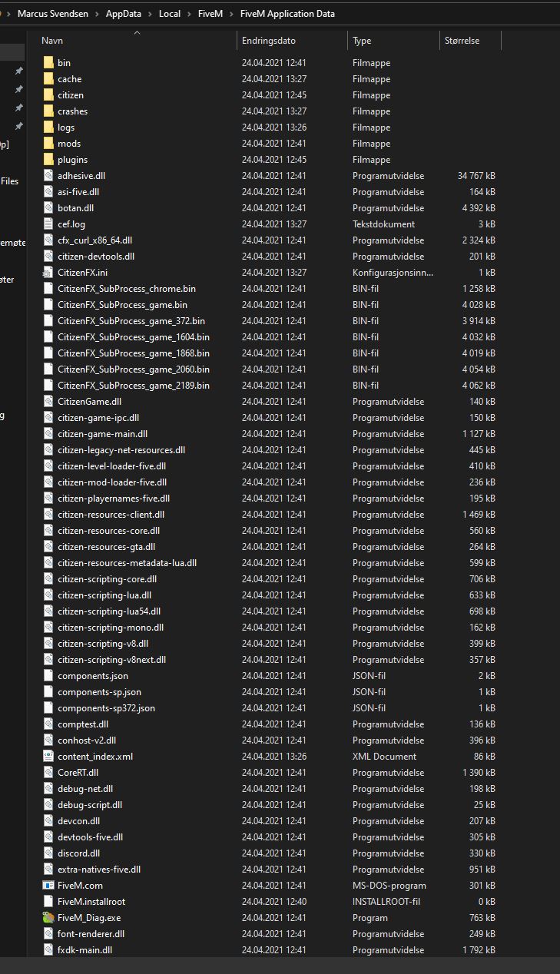Screen dimensions: 560x974
Task: Select citizen-resources-client.dll file name
Action: tap(111, 515)
